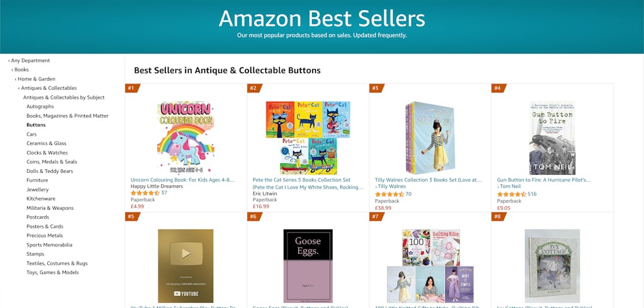This screenshot has width=644, height=308.
Task: Click the Goose Eggs book cover
Action: pyautogui.click(x=308, y=266)
